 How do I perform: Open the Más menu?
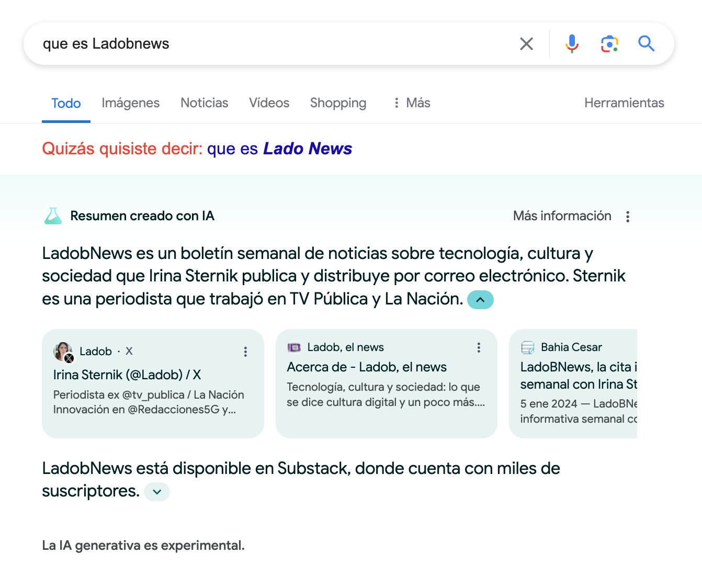click(412, 103)
